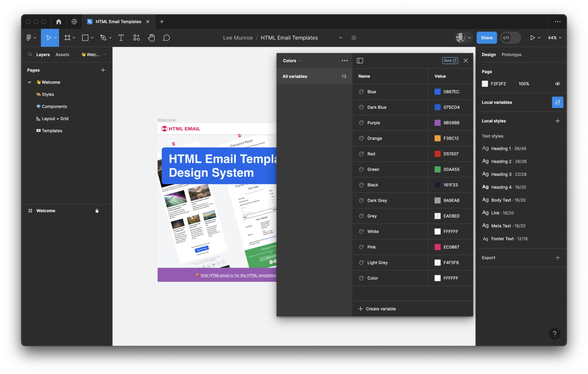The image size is (588, 374).
Task: Click the Present play icon
Action: tap(532, 38)
